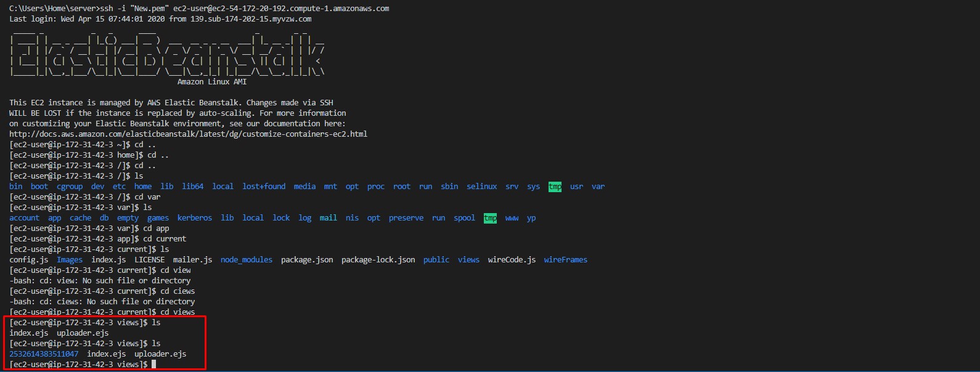Click the 'account' directory entry
This screenshot has height=372, width=980.
pos(25,218)
